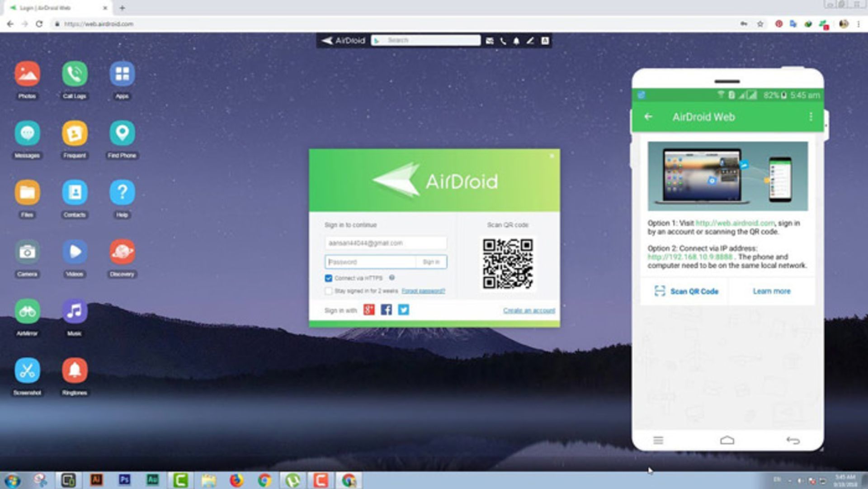Open the Frequent contacts icon
Screen dimensions: 868x489
[x=75, y=133]
